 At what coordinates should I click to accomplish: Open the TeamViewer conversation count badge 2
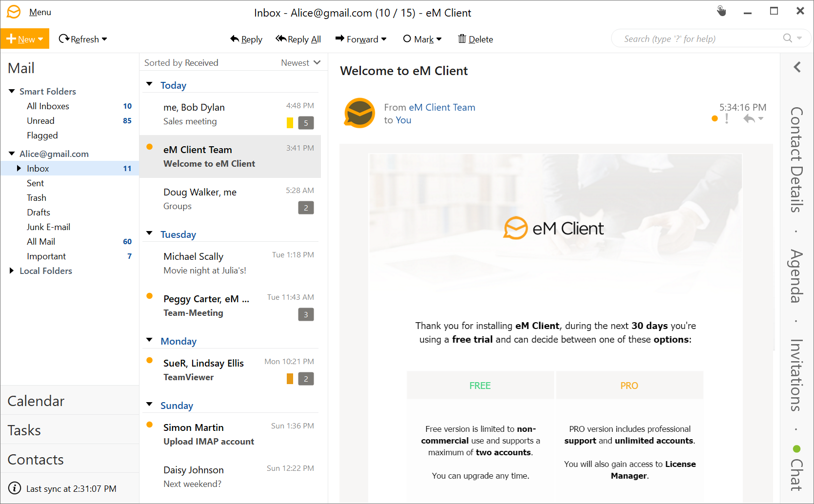pyautogui.click(x=306, y=379)
